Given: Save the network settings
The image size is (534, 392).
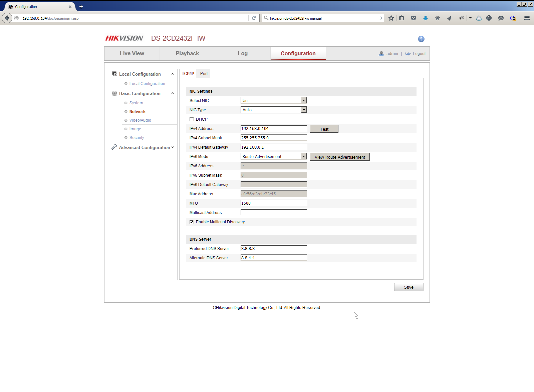Looking at the screenshot, I should 409,287.
